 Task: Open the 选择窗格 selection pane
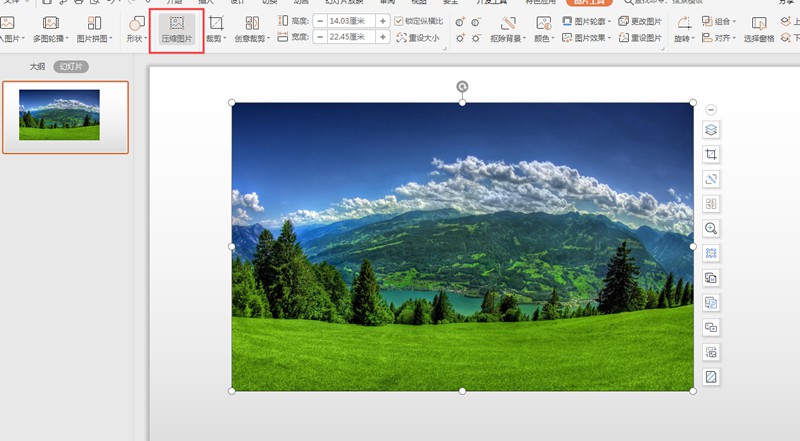tap(759, 29)
